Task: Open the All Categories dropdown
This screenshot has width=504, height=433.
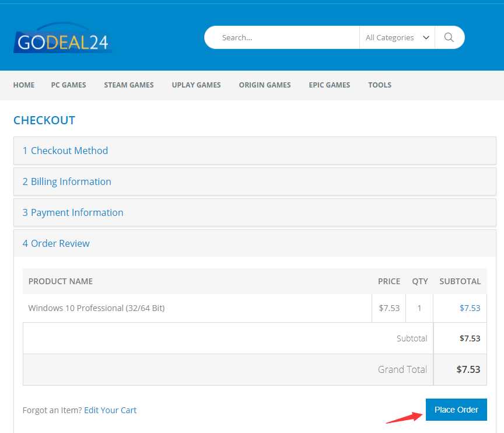Action: pyautogui.click(x=397, y=37)
